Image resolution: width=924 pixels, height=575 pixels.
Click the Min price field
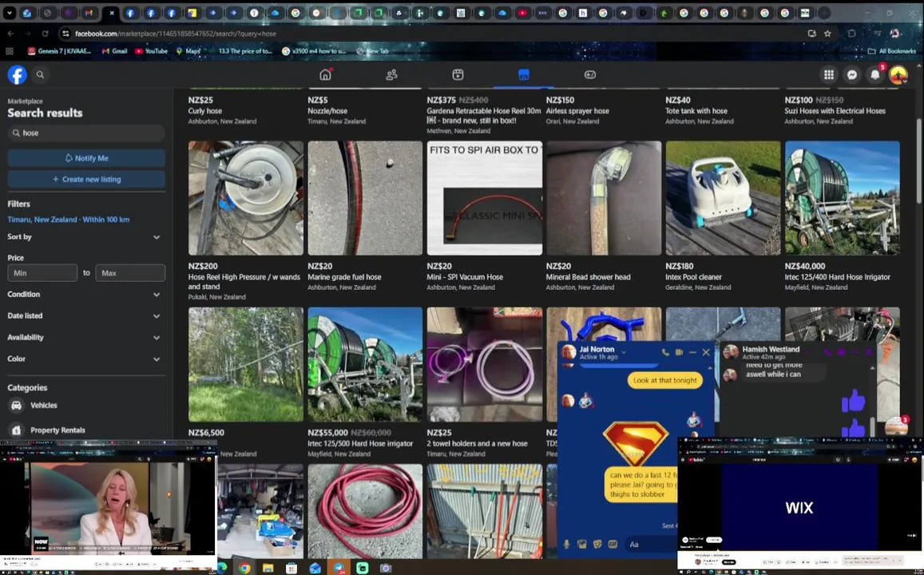point(42,273)
